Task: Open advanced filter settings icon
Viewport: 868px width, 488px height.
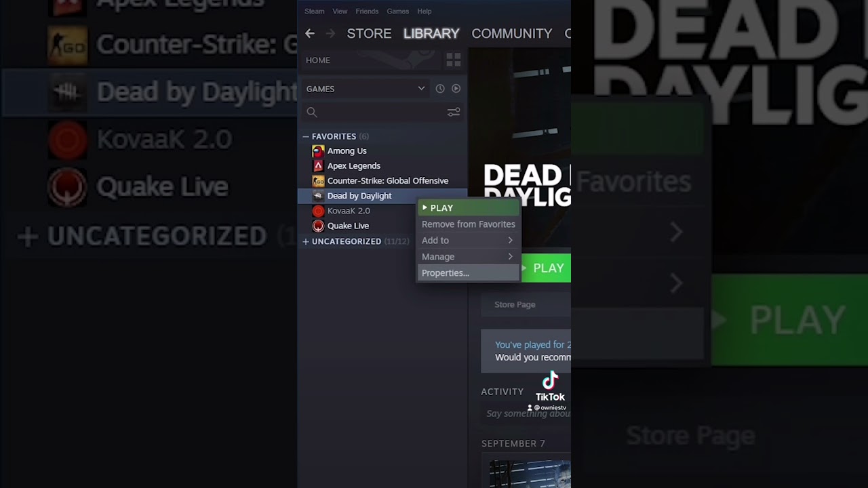Action: click(454, 113)
